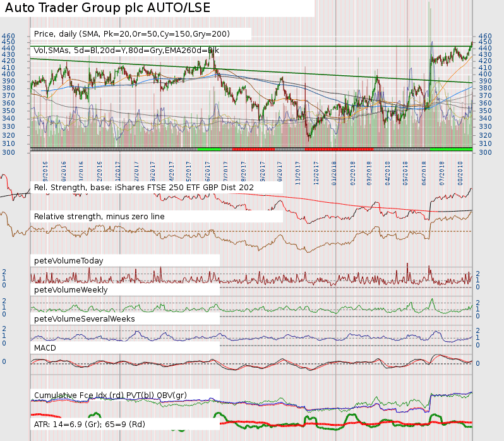Click the ATR: 14=6.9 (Gr); 65=9 (Rd) label
This screenshot has width=504, height=441.
click(89, 425)
